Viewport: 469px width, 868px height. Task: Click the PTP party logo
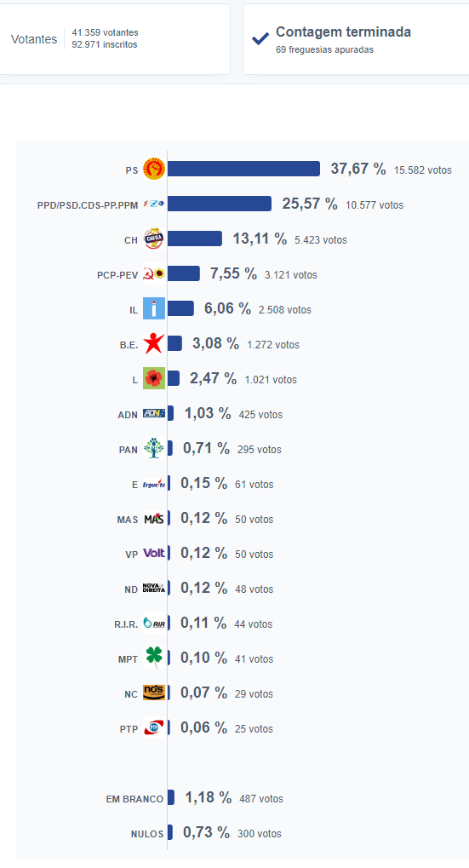click(154, 727)
